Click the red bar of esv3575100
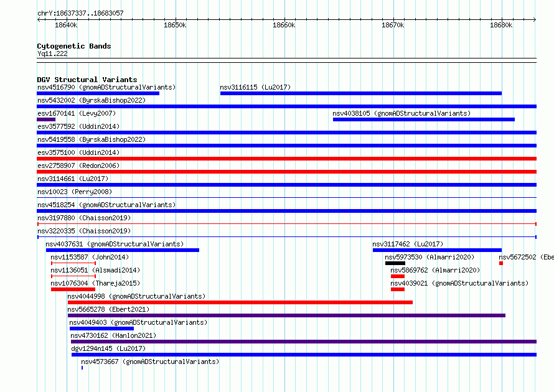 click(286, 159)
